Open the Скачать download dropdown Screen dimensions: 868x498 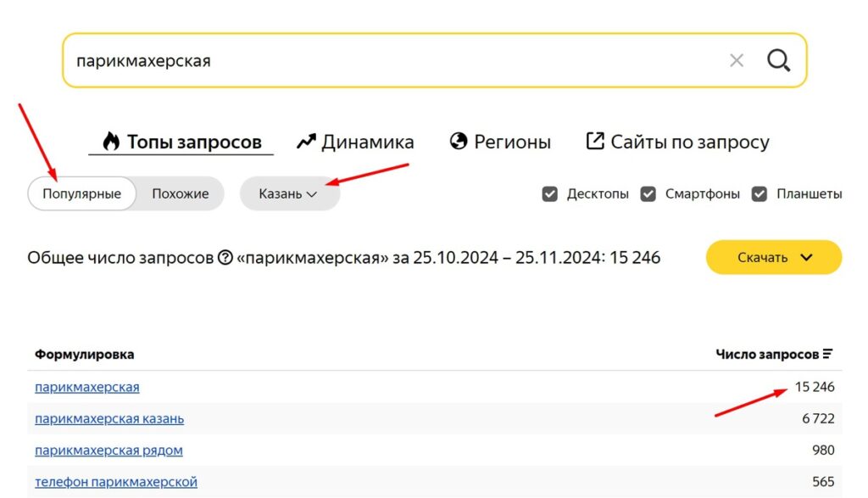pyautogui.click(x=774, y=257)
